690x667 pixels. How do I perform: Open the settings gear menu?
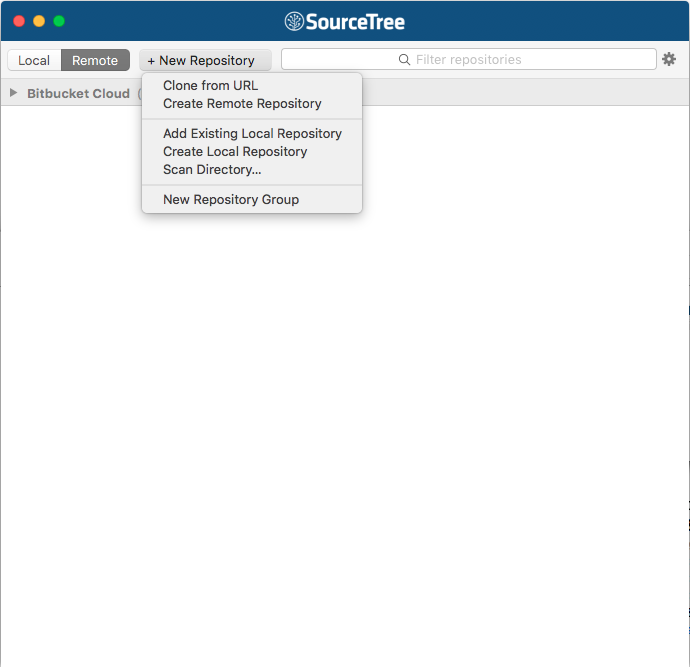[668, 59]
